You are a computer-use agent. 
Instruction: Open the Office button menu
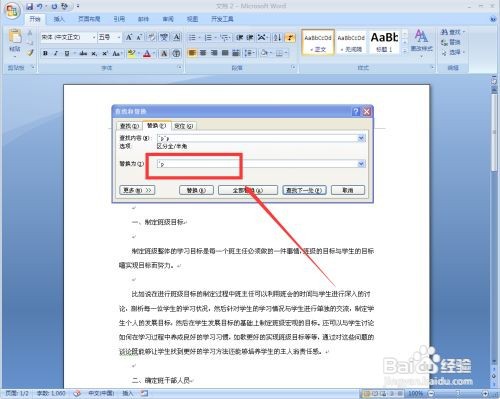[12, 11]
